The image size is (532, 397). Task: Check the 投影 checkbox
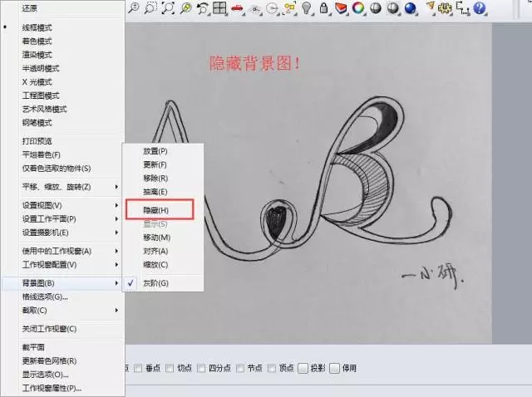tap(304, 368)
